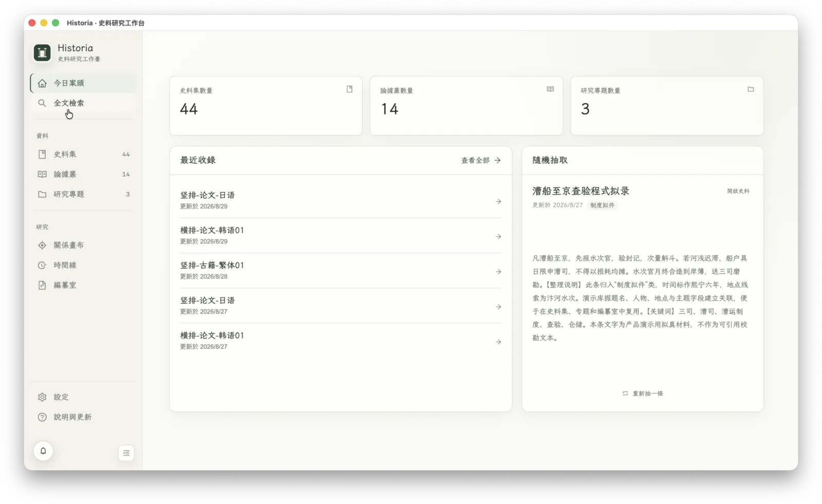Click the 史料集數量 44 card
Screen dimensions: 822x504
pyautogui.click(x=266, y=106)
